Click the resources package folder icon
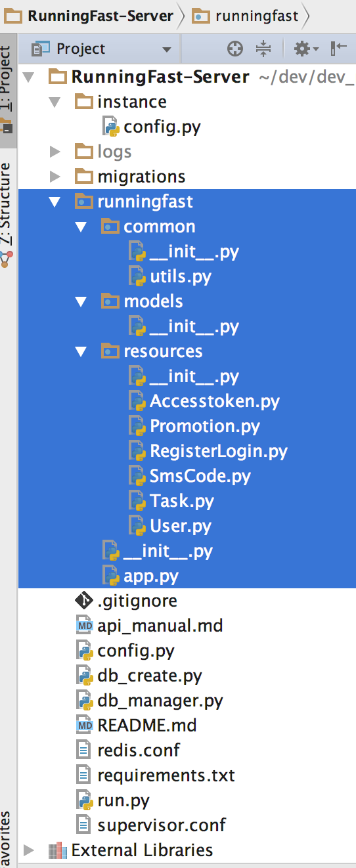The image size is (356, 868). (x=110, y=351)
